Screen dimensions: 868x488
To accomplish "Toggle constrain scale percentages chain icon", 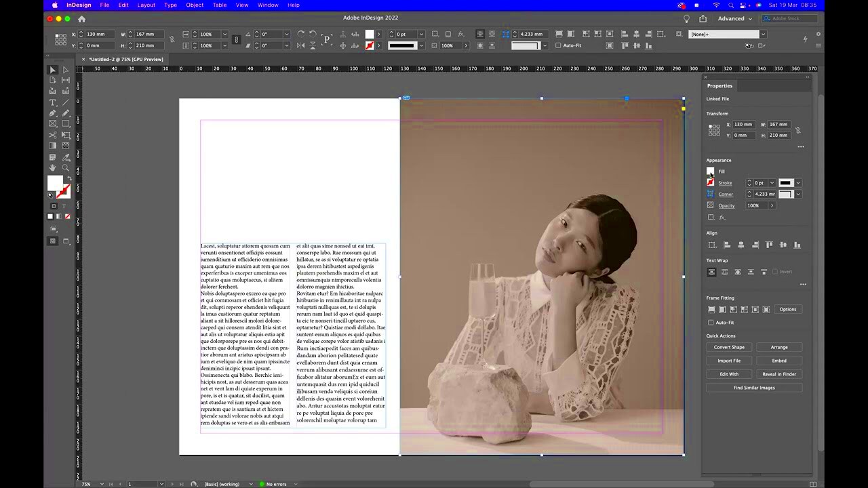I will point(237,40).
